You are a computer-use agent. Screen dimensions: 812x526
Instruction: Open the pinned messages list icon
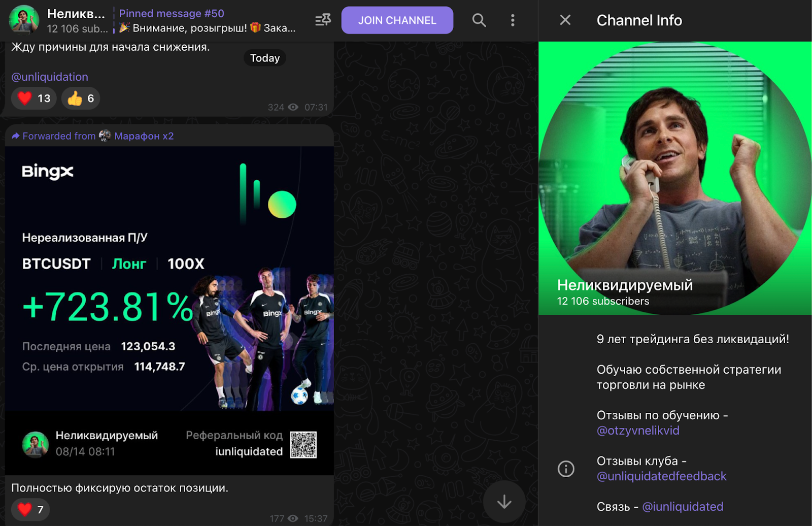(x=323, y=20)
